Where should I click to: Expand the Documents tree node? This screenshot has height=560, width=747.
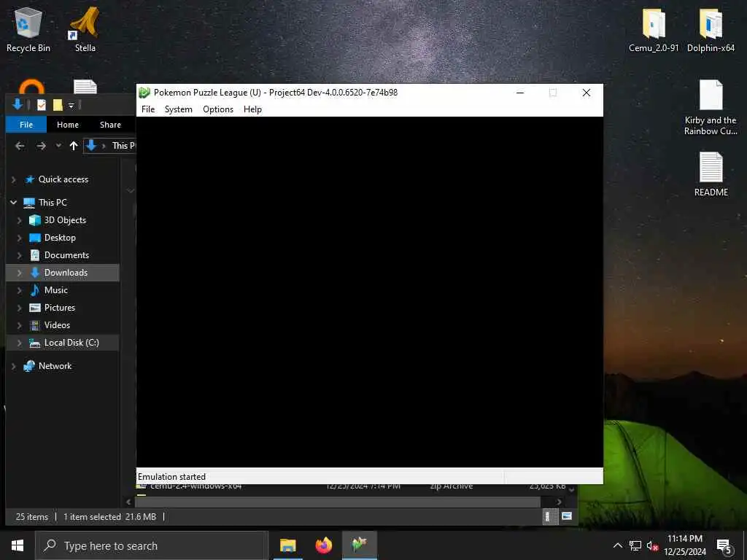(x=20, y=255)
